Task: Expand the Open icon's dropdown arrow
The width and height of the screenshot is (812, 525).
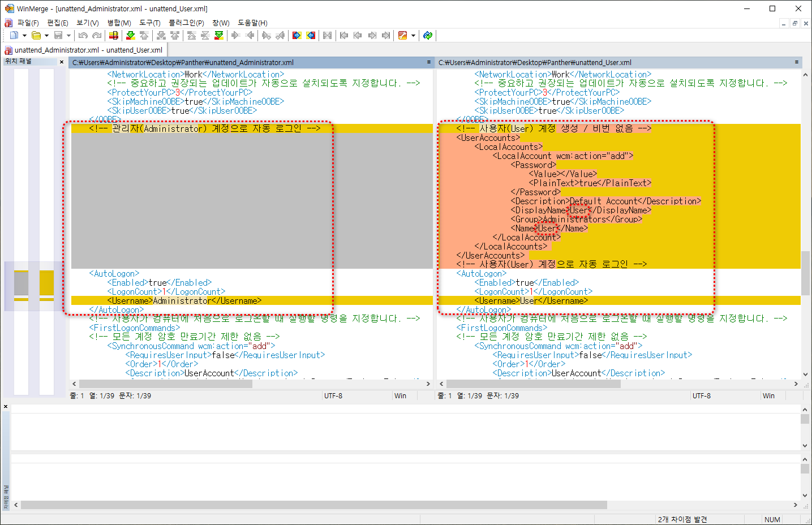Action: [46, 36]
